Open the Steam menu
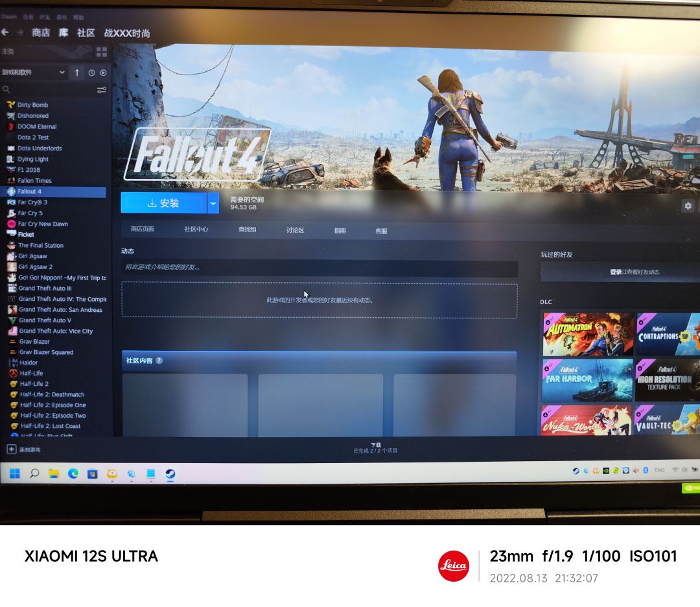700x607 pixels. coord(8,16)
